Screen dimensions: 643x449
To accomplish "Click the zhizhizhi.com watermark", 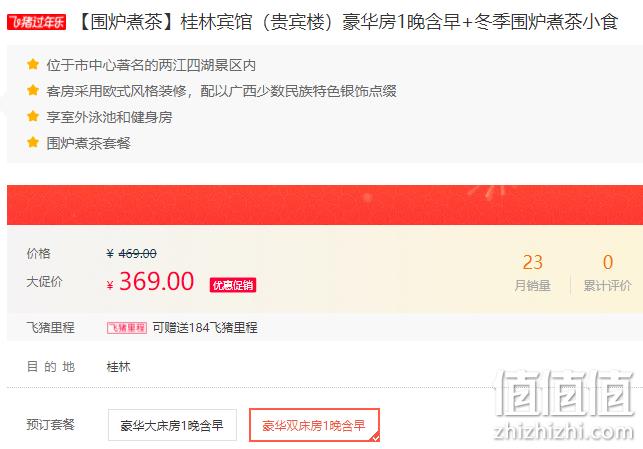I will tap(564, 432).
